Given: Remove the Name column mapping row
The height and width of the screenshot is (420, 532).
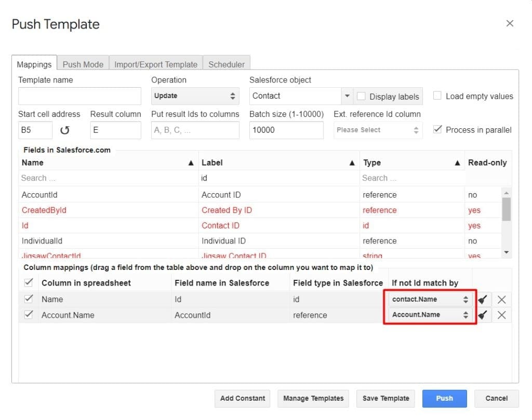Looking at the screenshot, I should (x=500, y=299).
